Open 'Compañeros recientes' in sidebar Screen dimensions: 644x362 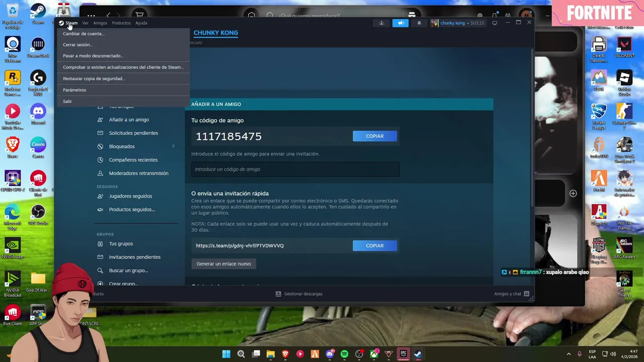pos(133,160)
